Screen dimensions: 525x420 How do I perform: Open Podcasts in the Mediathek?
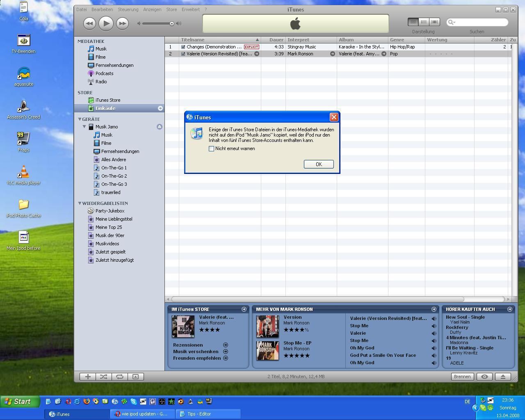pyautogui.click(x=104, y=73)
